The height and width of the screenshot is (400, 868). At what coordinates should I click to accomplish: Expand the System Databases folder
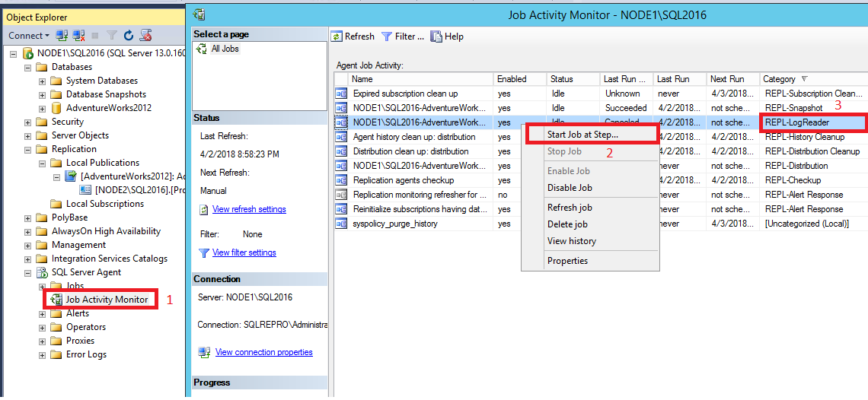(x=42, y=81)
